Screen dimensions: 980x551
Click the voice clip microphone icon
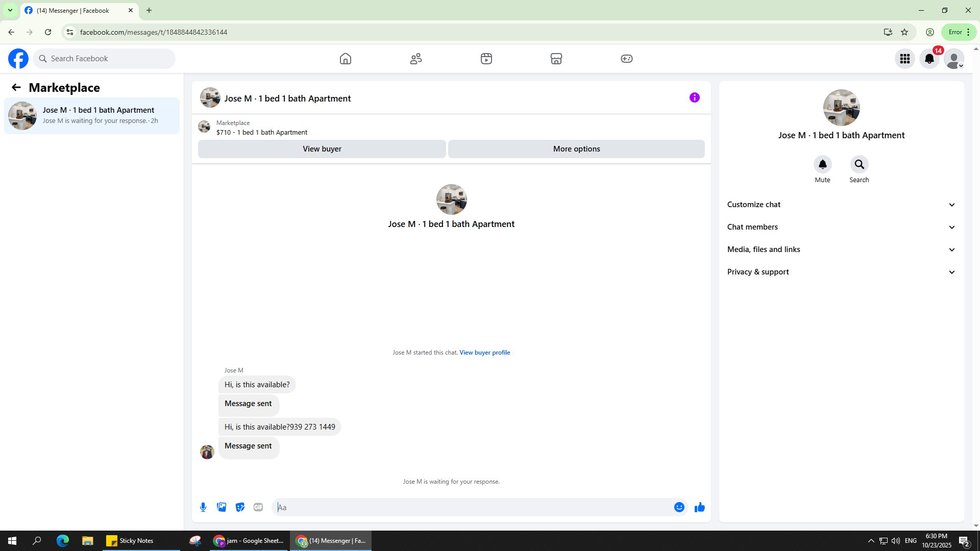point(203,507)
